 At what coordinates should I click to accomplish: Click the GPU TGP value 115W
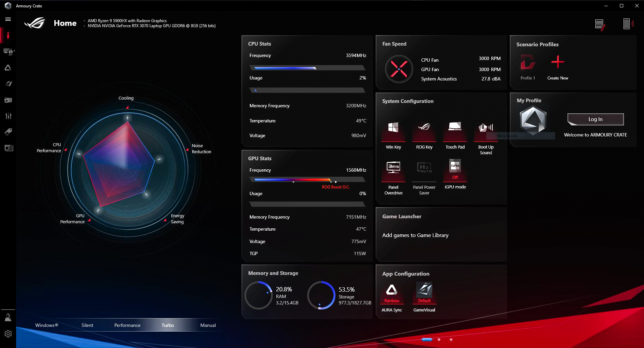[360, 253]
